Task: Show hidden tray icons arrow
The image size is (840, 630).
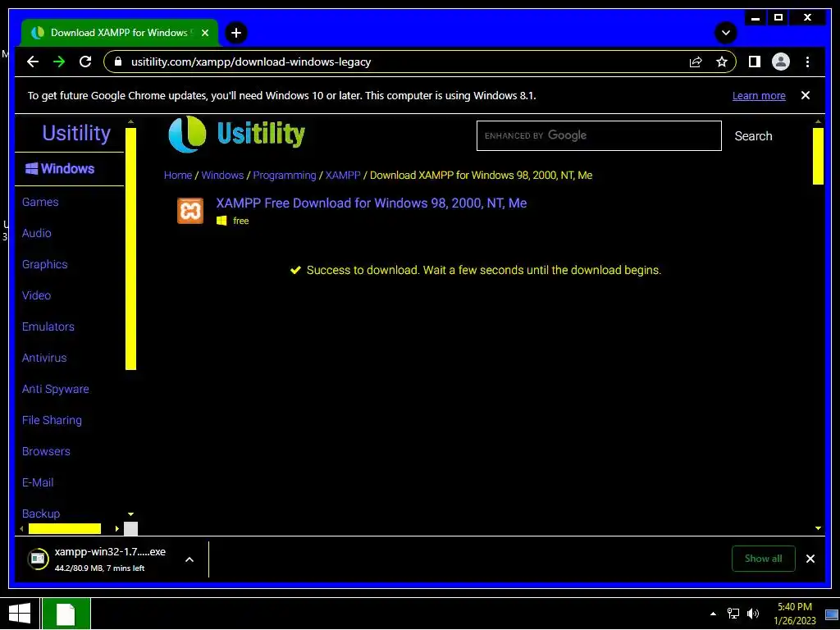Action: pos(713,614)
